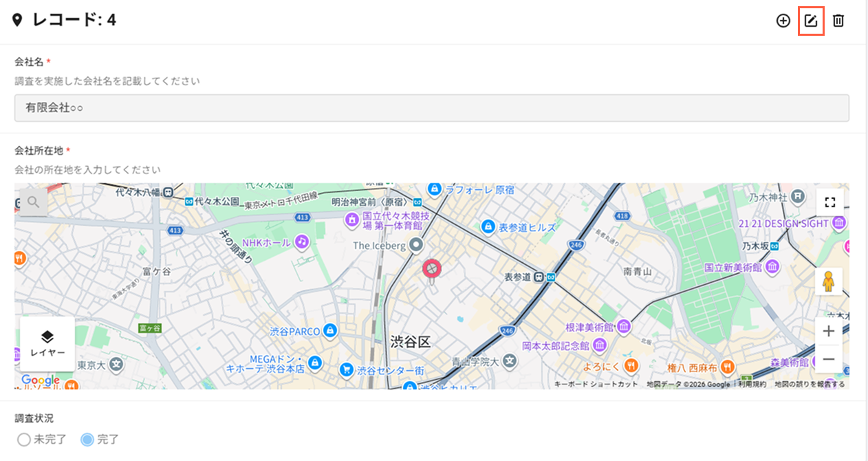The height and width of the screenshot is (461, 868).
Task: Open the map search magnifier
Action: pos(34,202)
